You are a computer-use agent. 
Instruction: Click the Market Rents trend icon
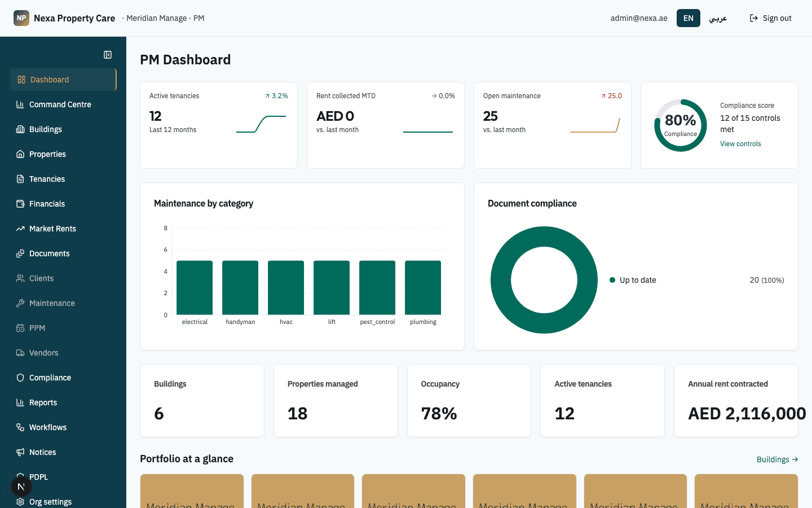tap(20, 229)
